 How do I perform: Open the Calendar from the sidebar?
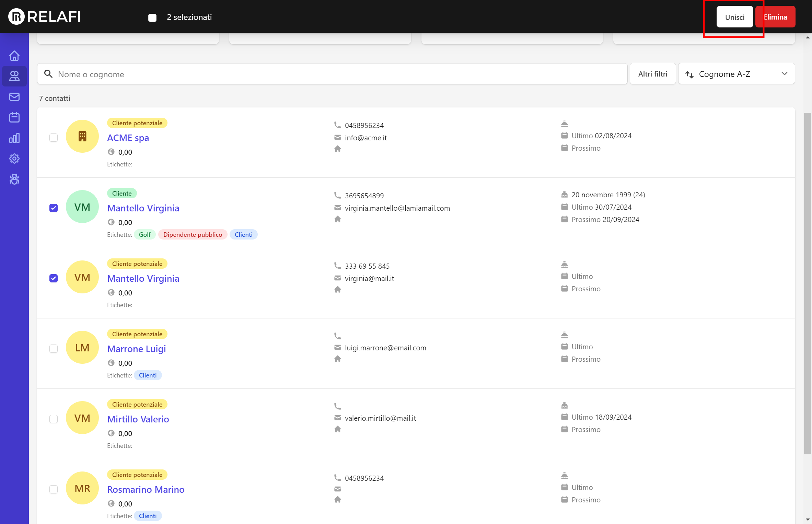pyautogui.click(x=14, y=117)
